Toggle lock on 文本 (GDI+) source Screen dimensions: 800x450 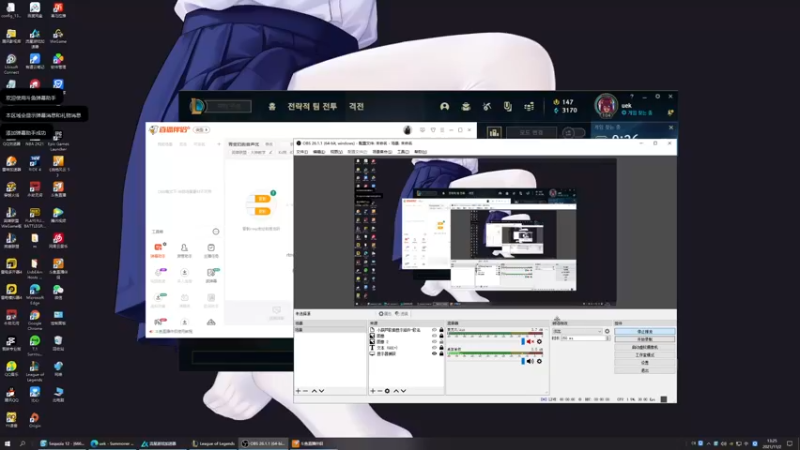click(x=441, y=347)
